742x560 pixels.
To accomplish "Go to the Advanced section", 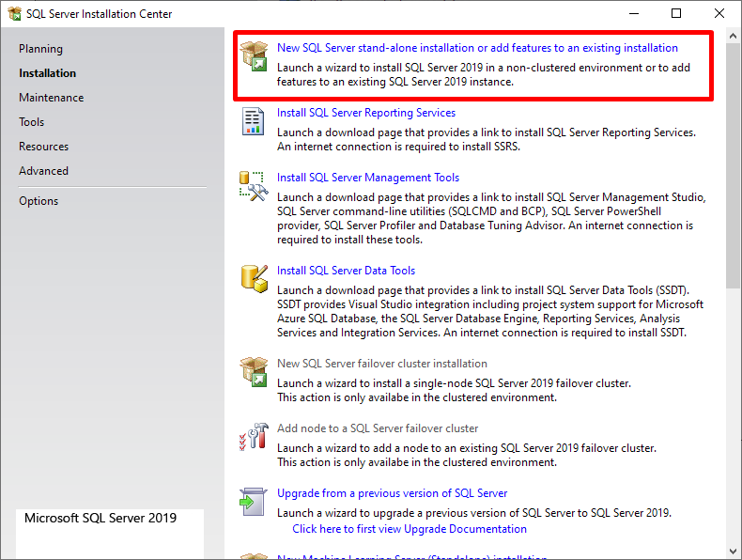I will (x=43, y=171).
